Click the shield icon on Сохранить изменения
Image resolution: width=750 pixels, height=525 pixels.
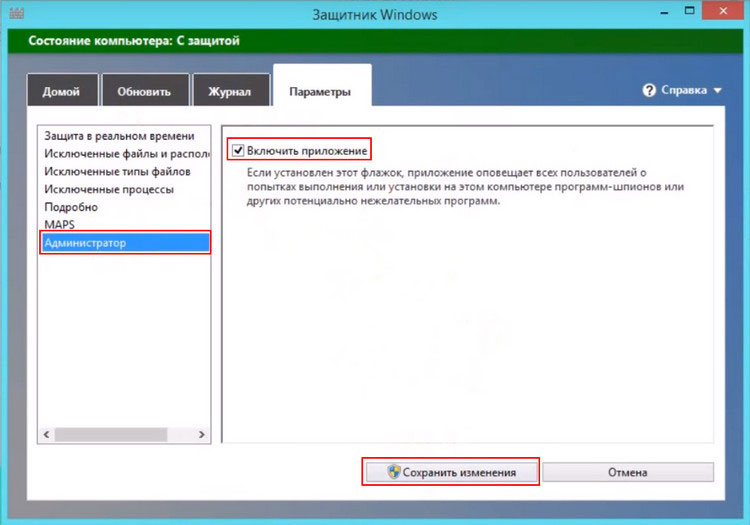pos(395,472)
